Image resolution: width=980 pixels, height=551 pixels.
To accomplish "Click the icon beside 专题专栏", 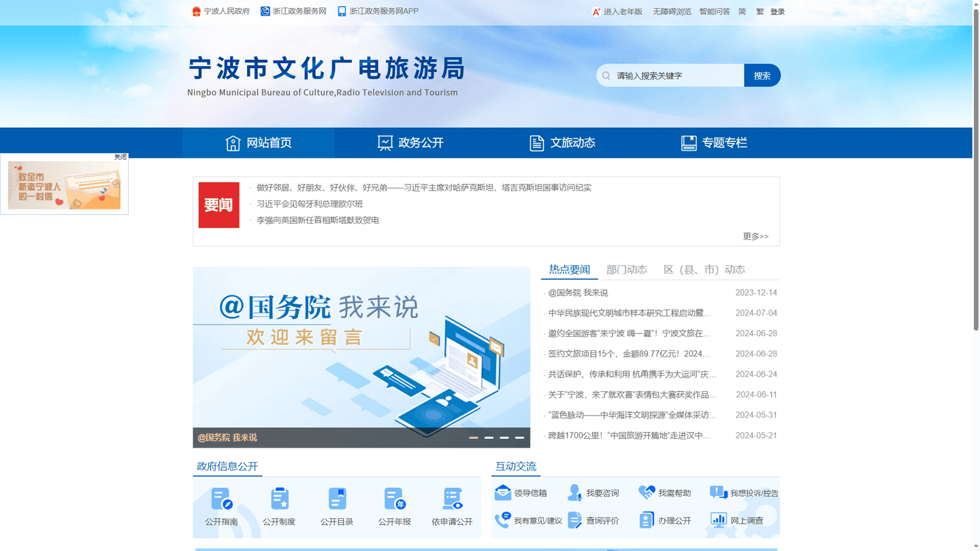I will pyautogui.click(x=689, y=143).
